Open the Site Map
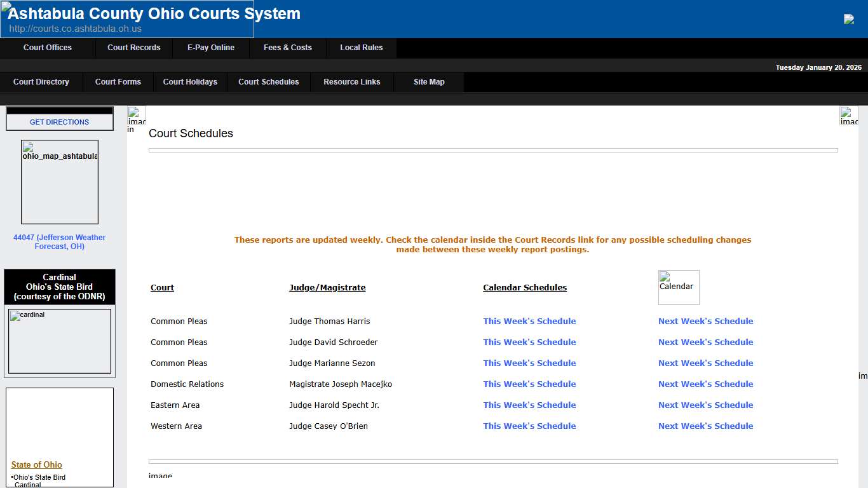Viewport: 868px width, 488px height. [428, 81]
